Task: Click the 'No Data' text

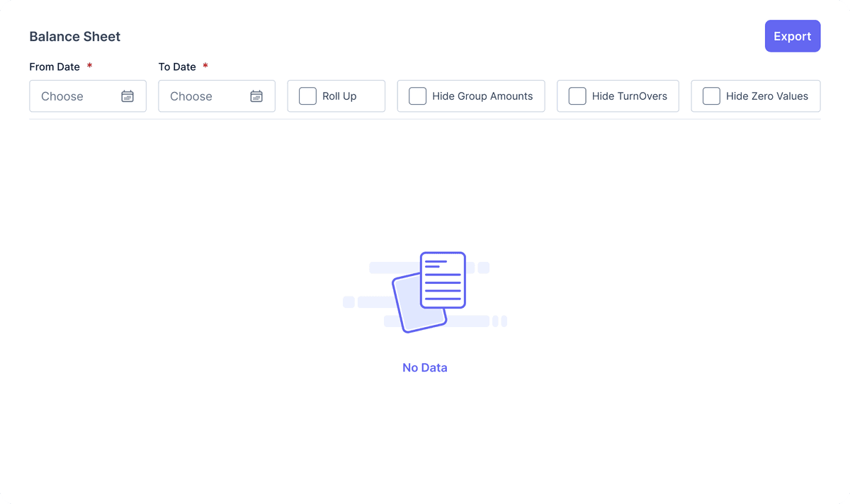Action: click(x=425, y=368)
